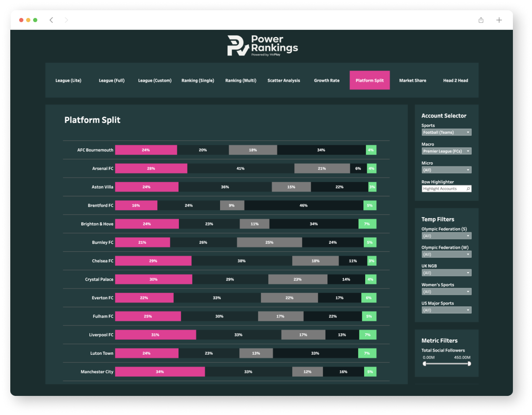Image resolution: width=532 pixels, height=415 pixels.
Task: Switch to the League (Full) tab
Action: coord(112,80)
